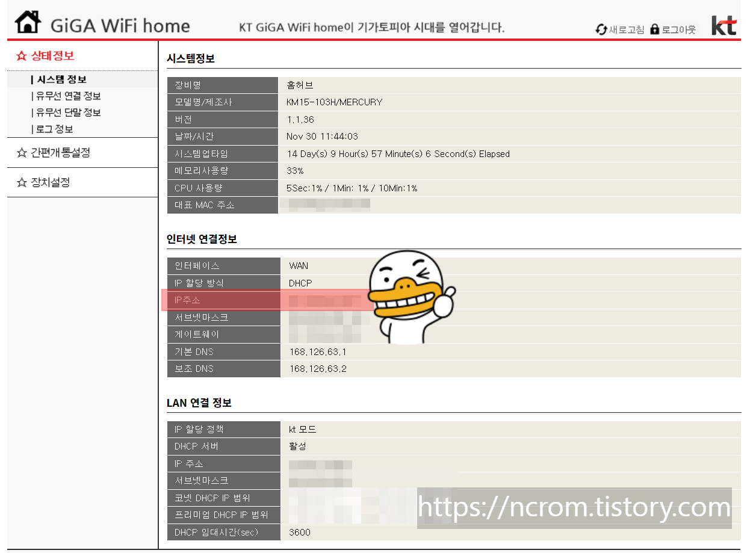756x553 pixels.
Task: Click the IP 할당 방식 value DHCP
Action: (300, 283)
